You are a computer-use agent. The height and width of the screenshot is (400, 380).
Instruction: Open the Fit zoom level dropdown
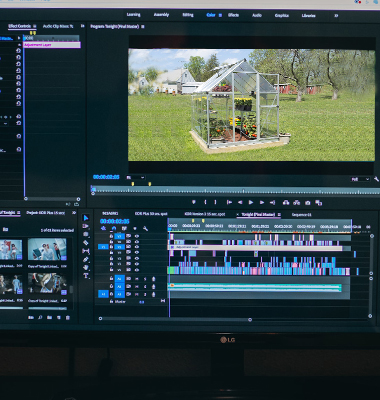[136, 177]
